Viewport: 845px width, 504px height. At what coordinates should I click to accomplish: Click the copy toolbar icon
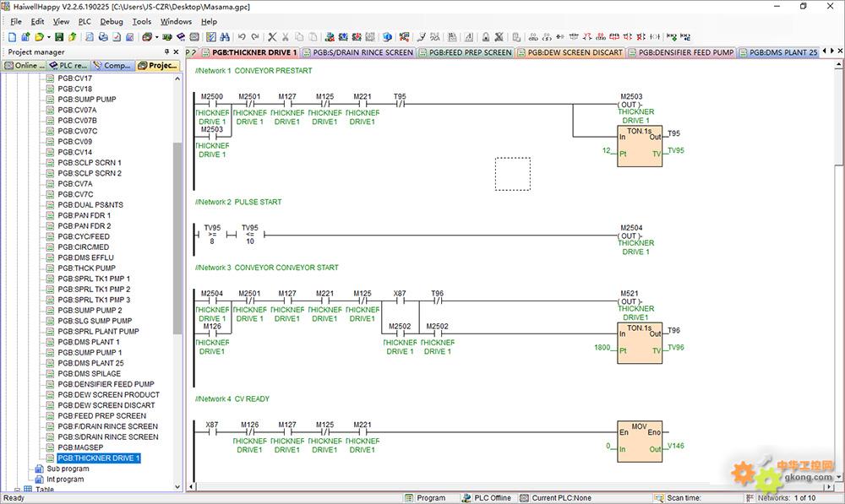tap(298, 37)
